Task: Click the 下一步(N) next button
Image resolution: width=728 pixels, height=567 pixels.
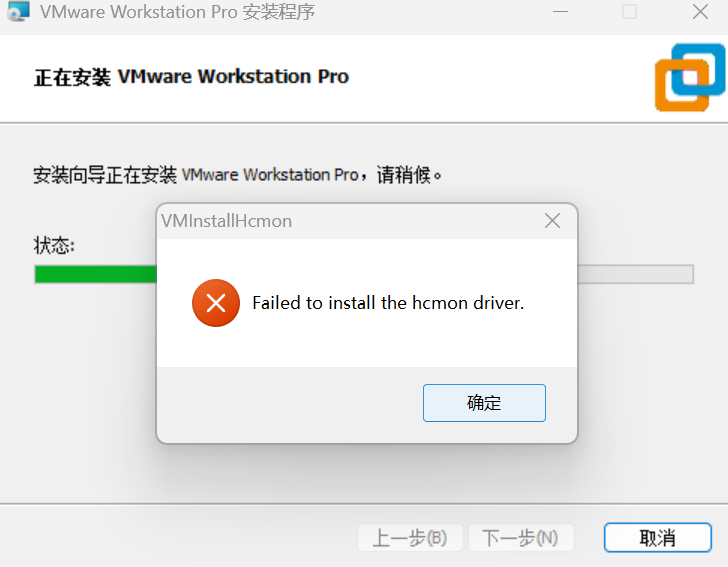Action: pos(520,538)
